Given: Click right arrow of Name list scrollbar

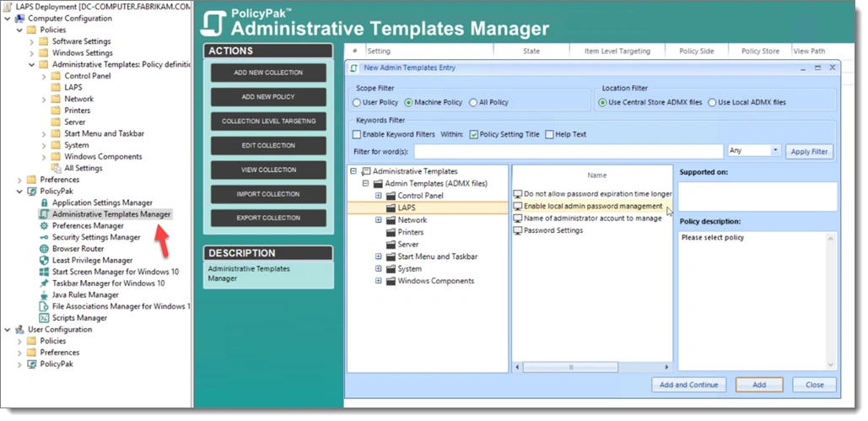Looking at the screenshot, I should (666, 367).
